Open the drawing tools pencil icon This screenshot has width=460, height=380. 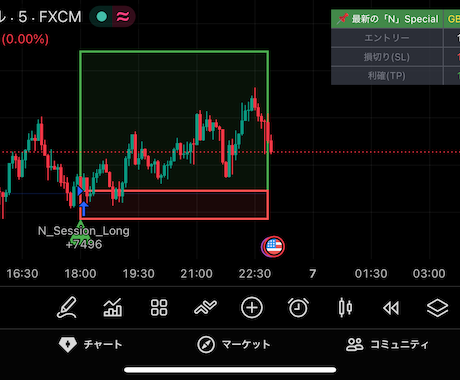[x=67, y=307]
